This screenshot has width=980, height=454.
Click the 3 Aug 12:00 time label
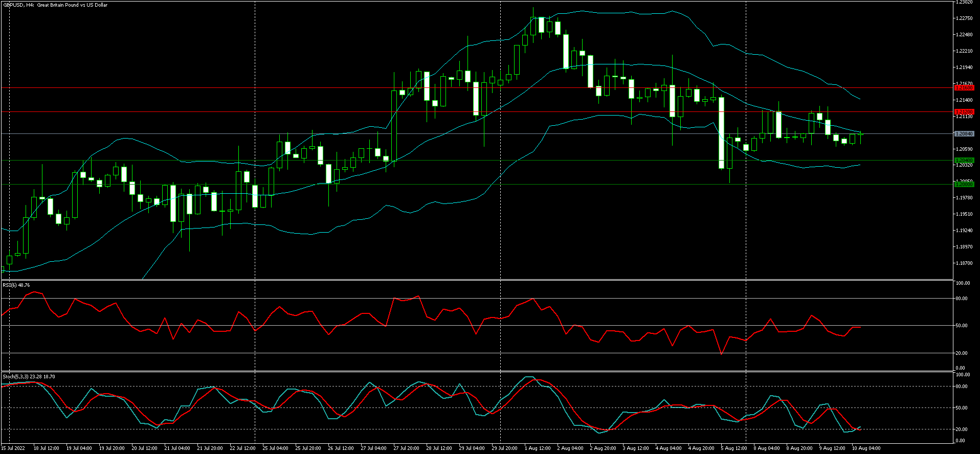[x=635, y=448]
